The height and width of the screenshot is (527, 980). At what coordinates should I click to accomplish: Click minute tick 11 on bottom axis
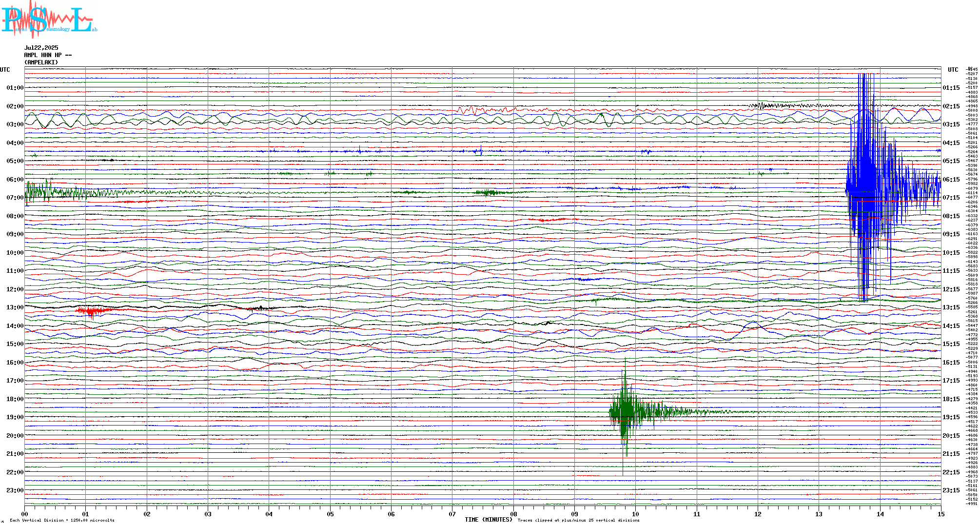coord(697,514)
